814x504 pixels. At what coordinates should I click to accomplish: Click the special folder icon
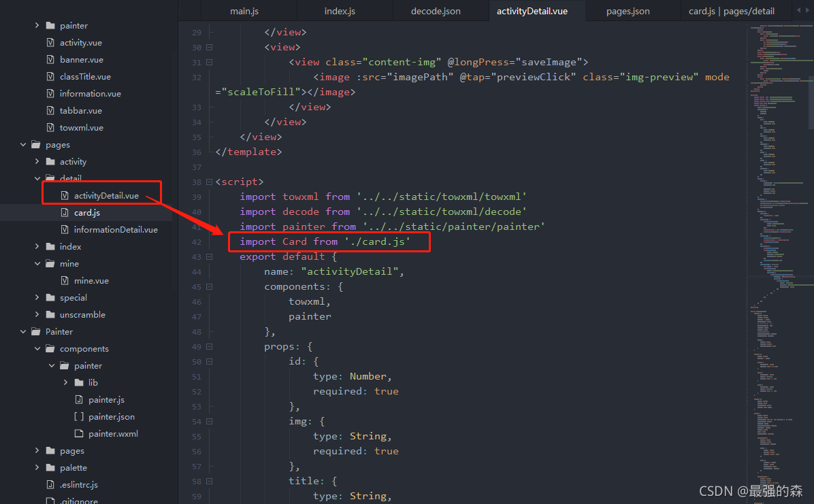[x=50, y=297]
